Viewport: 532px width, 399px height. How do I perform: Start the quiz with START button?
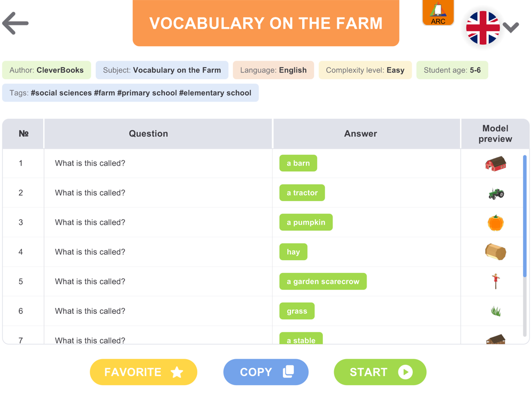(x=380, y=372)
